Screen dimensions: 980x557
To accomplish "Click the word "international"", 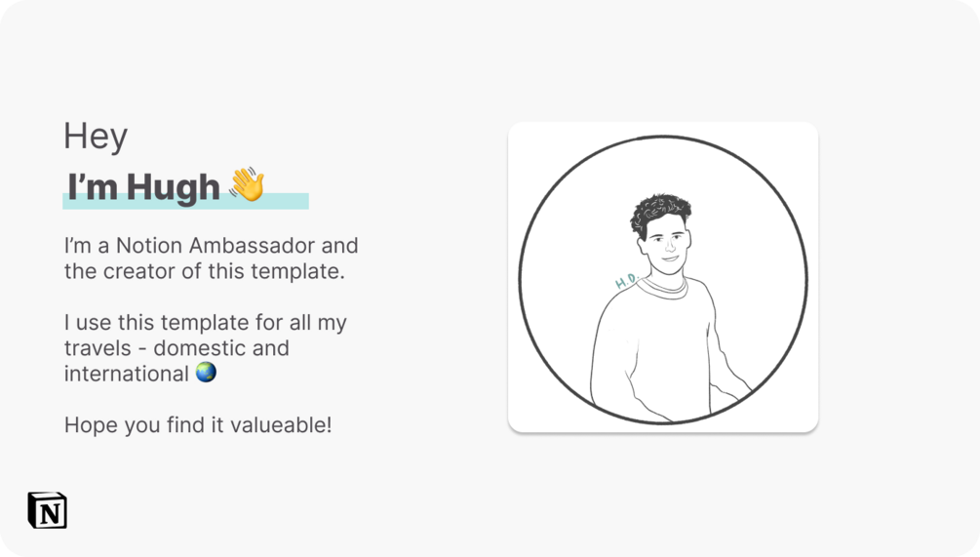I will (x=127, y=374).
